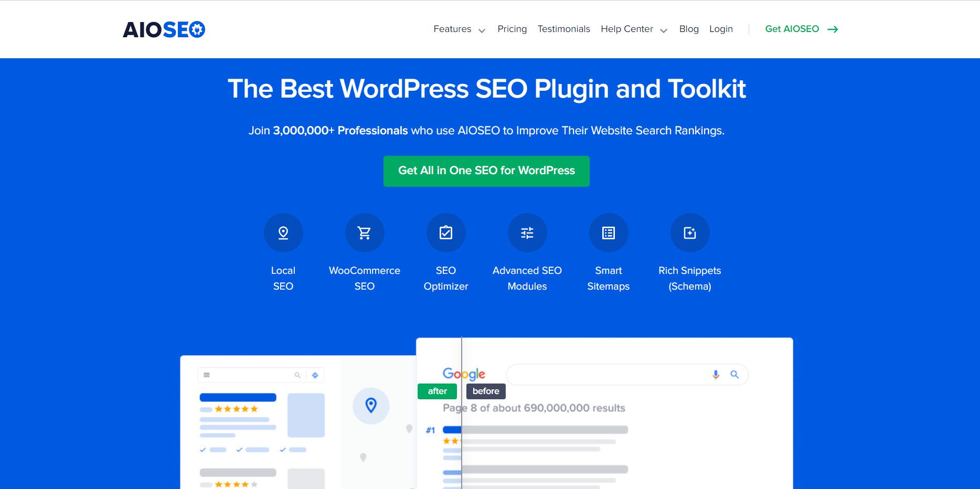Click the Google search box in preview
Viewport: 980px width, 489px height.
[x=627, y=375]
